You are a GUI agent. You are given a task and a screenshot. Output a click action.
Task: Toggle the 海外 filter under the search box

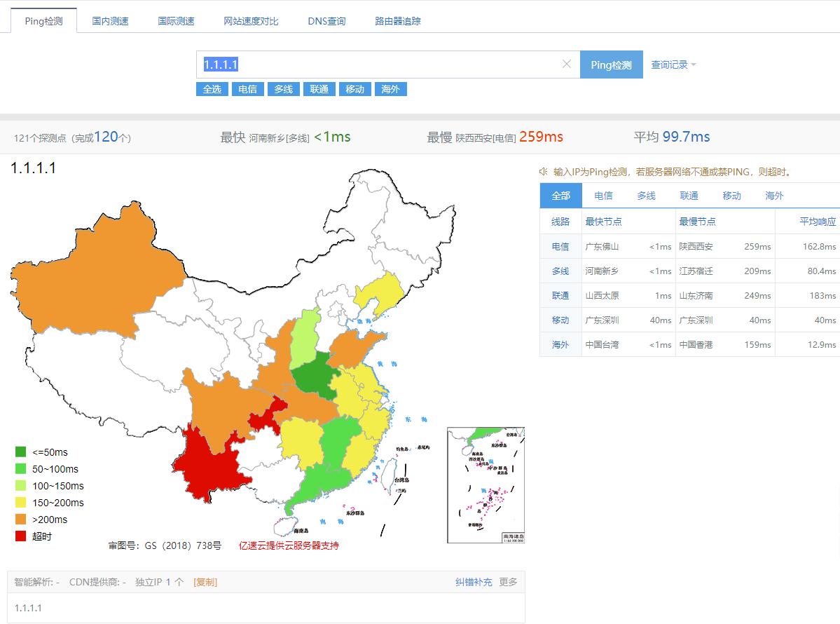[x=390, y=89]
